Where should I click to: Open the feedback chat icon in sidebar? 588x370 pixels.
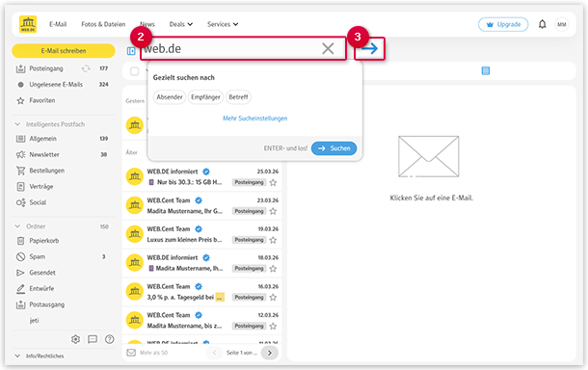[x=93, y=339]
